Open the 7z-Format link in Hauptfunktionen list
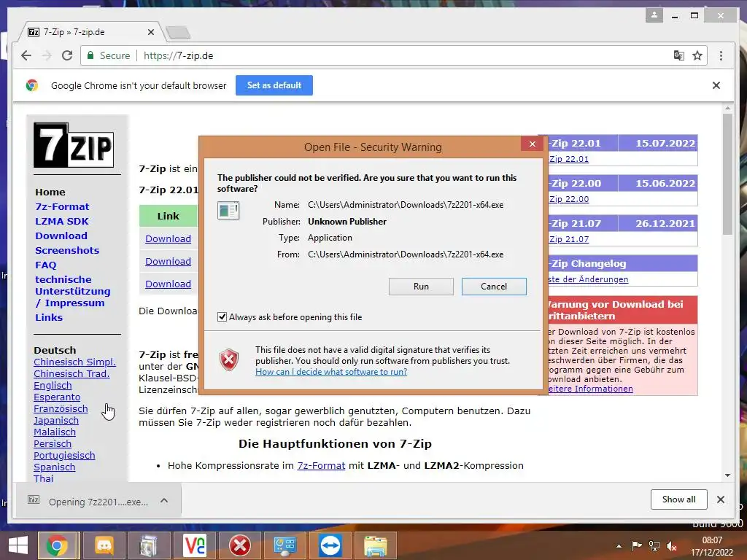This screenshot has height=560, width=747. click(321, 465)
